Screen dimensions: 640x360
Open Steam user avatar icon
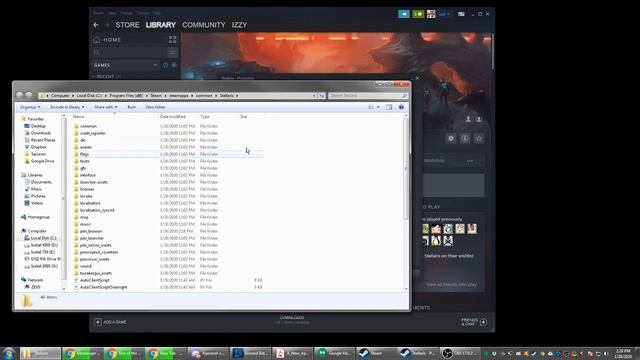click(x=431, y=14)
